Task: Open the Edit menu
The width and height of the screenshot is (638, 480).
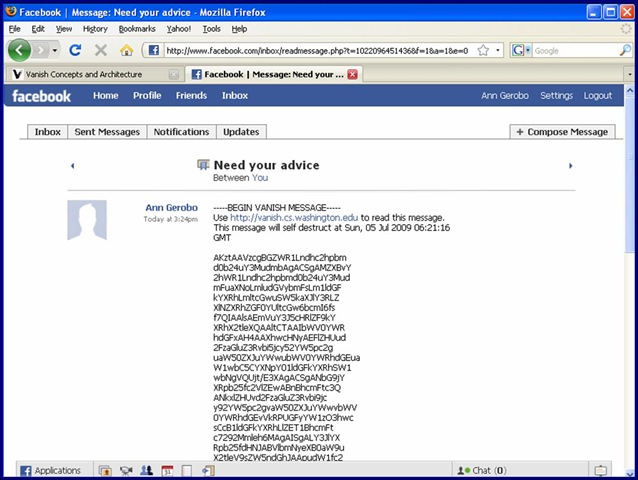Action: point(38,29)
